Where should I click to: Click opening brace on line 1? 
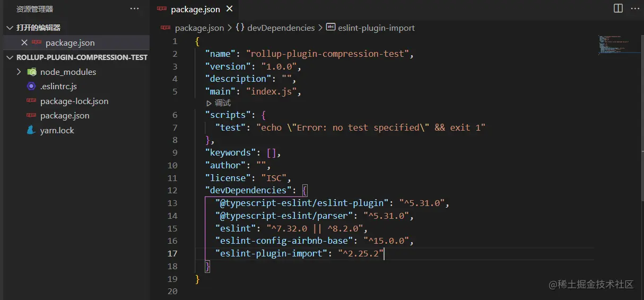coord(198,41)
